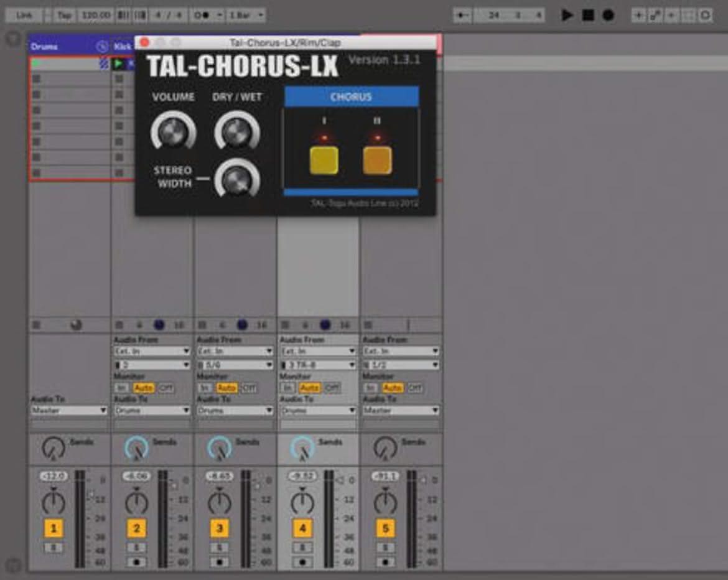Screen dimensions: 728x580
Task: Click the transport Stop button
Action: (588, 16)
